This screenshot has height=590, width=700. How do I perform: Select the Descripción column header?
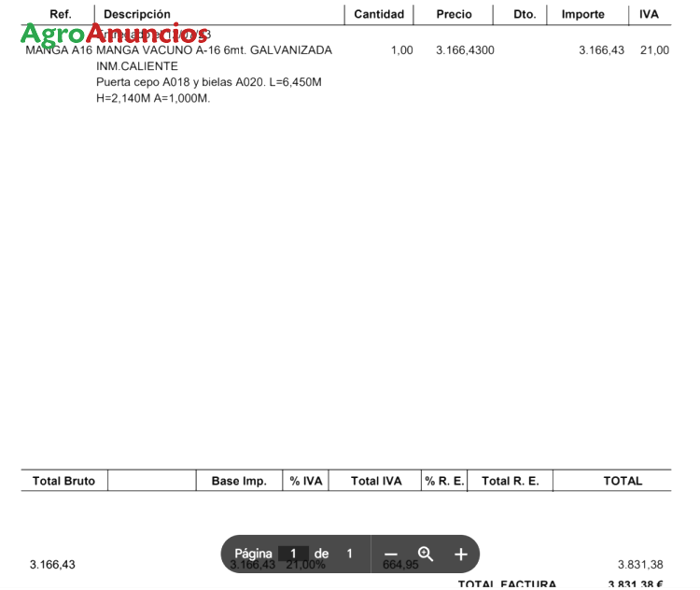tap(137, 14)
